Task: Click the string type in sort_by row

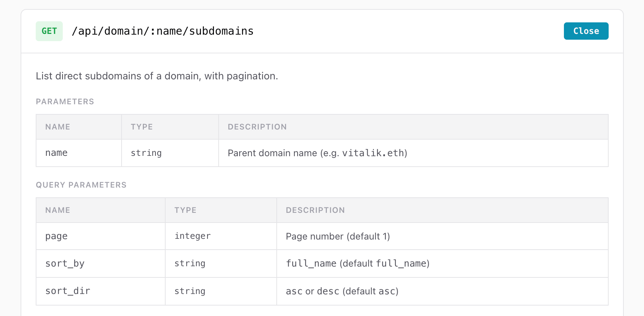Action: pos(190,264)
